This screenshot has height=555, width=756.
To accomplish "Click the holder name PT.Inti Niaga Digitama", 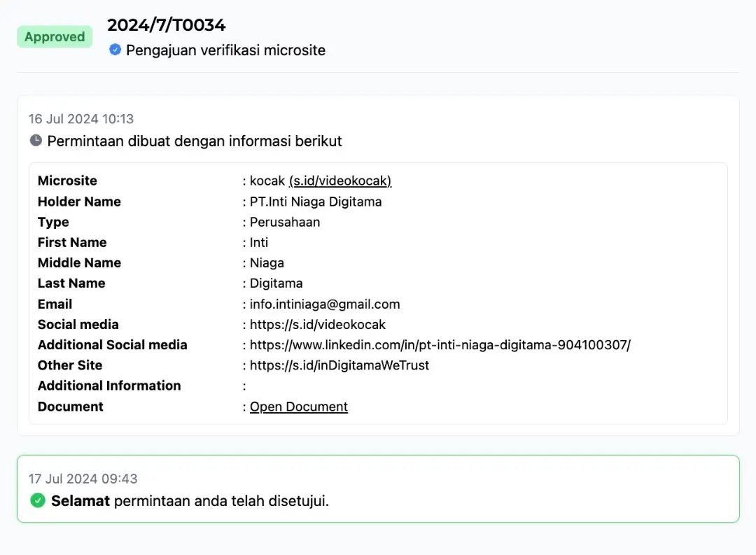I will 316,202.
